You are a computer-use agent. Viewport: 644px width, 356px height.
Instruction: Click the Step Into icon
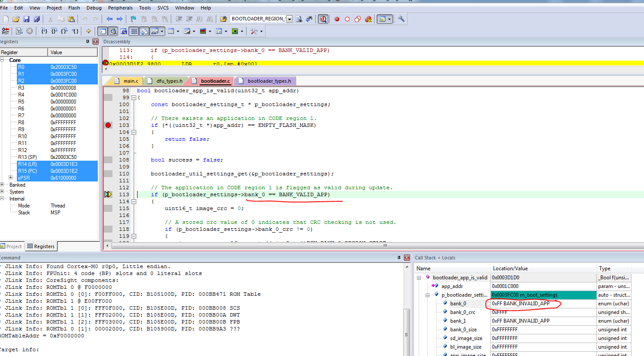click(x=44, y=31)
